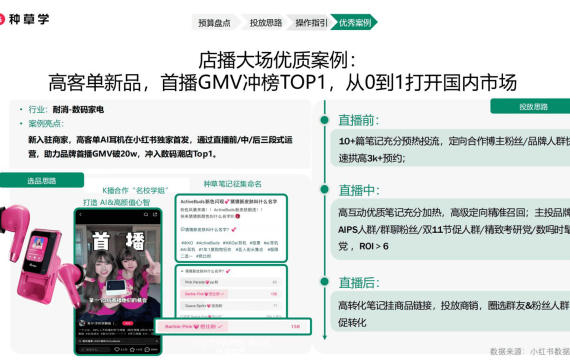This screenshot has width=570, height=360.
Task: Select the Pink Parade poll option
Action: click(230, 282)
